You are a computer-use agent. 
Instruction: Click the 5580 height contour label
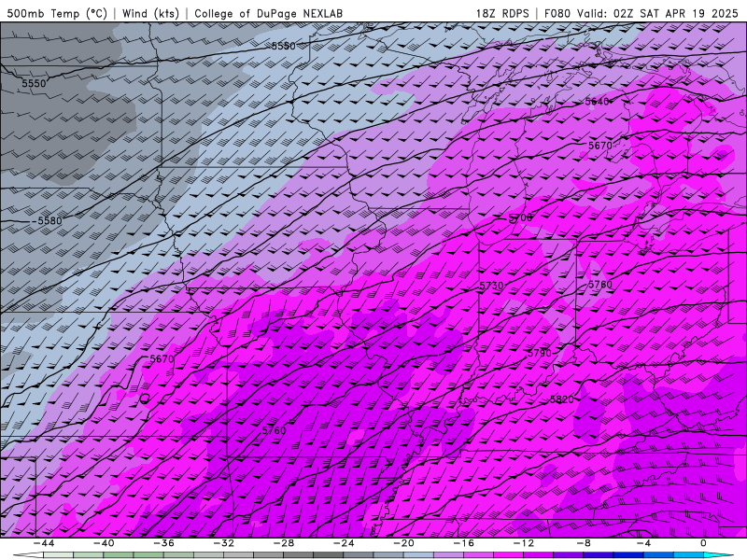[x=49, y=220]
